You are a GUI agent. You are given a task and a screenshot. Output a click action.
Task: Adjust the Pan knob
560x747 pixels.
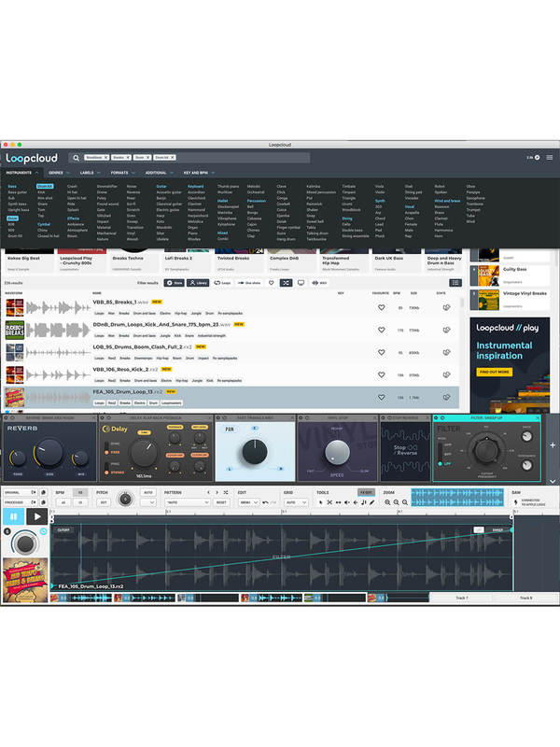(254, 452)
